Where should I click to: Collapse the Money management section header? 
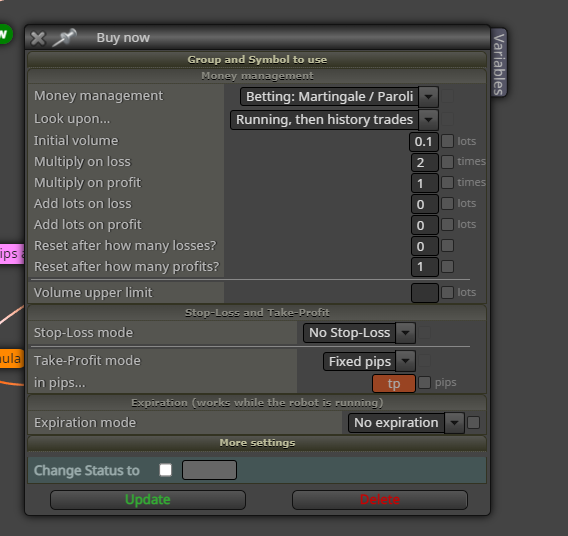[257, 76]
